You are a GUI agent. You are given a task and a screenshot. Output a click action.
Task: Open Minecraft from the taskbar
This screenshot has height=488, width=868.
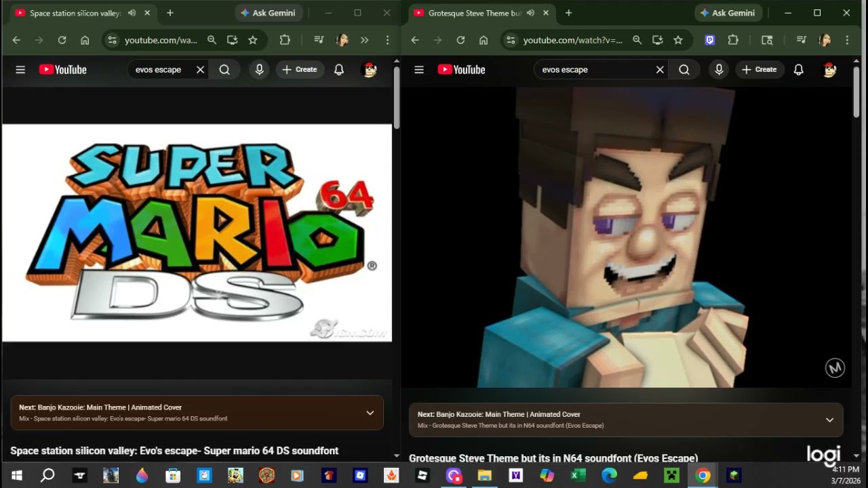(x=671, y=475)
